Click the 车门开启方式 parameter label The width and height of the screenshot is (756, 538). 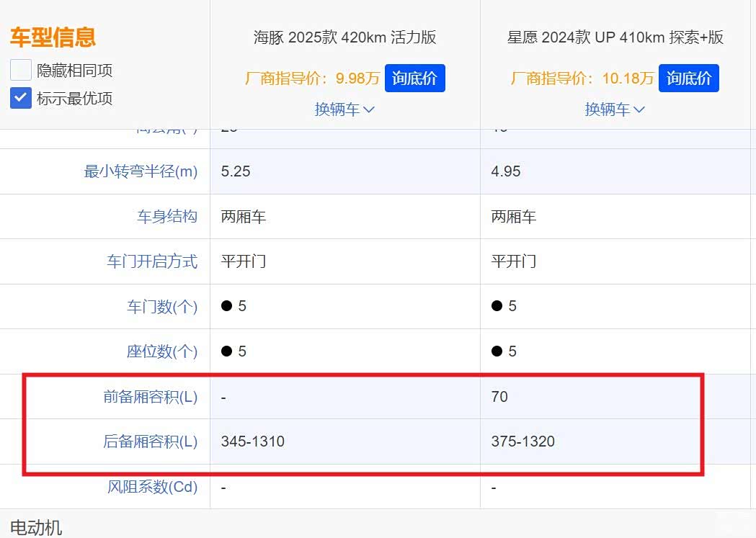152,261
